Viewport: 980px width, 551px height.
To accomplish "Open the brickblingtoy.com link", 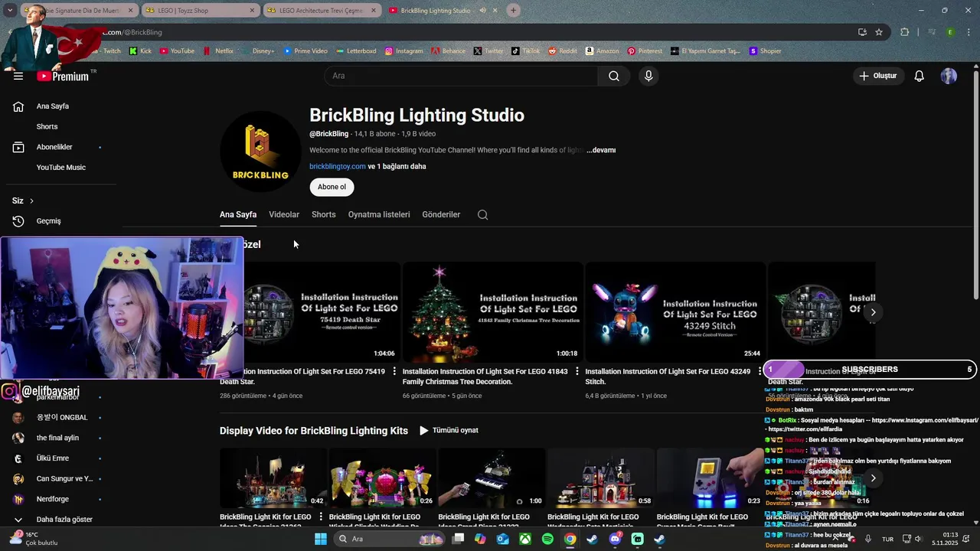I will pyautogui.click(x=338, y=166).
